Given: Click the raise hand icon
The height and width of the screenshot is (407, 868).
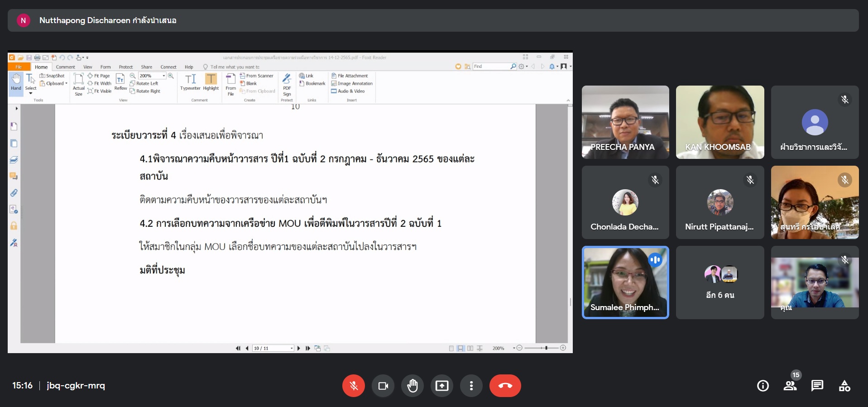Looking at the screenshot, I should point(412,386).
